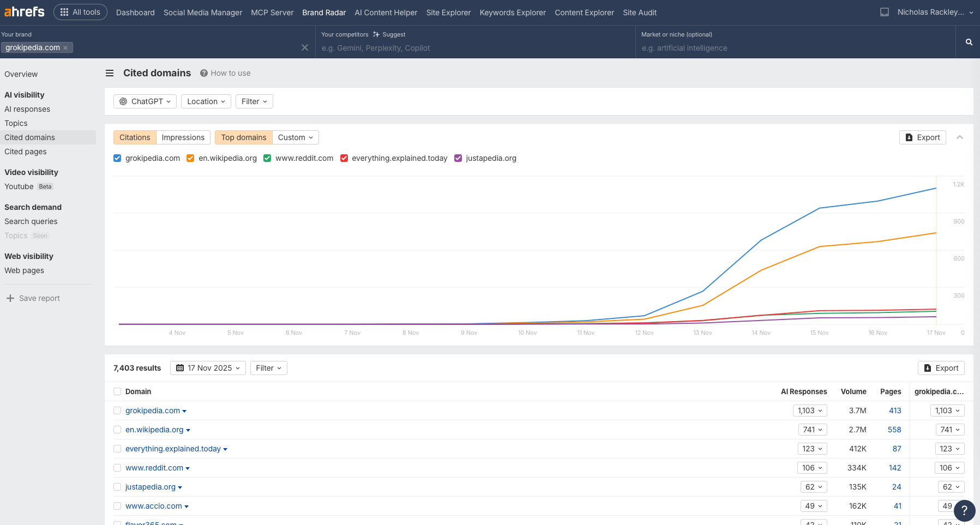Click the Ahrefs logo

click(x=23, y=11)
